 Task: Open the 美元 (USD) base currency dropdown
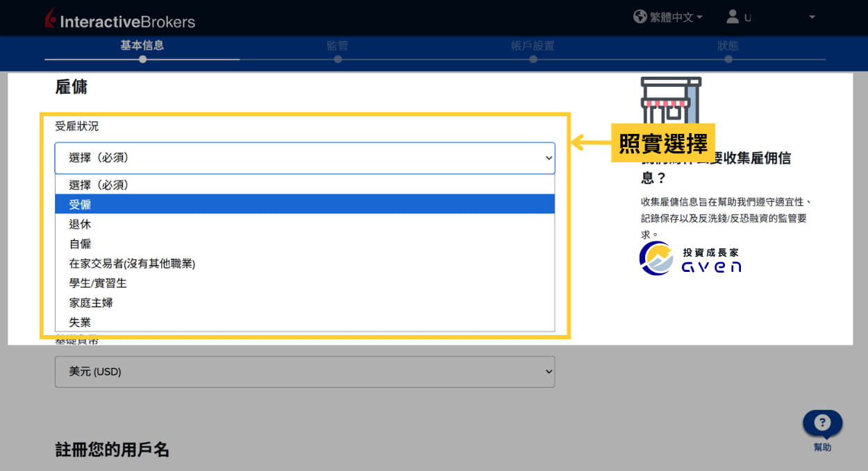[x=305, y=372]
